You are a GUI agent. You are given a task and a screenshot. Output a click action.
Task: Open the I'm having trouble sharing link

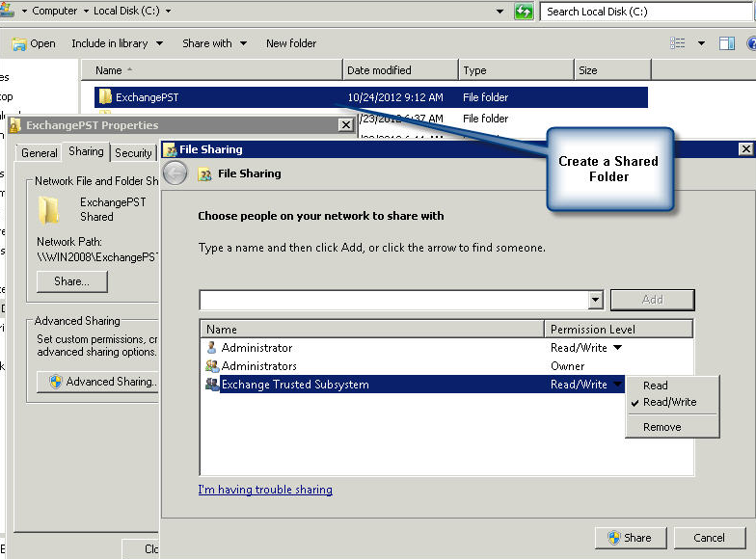265,490
